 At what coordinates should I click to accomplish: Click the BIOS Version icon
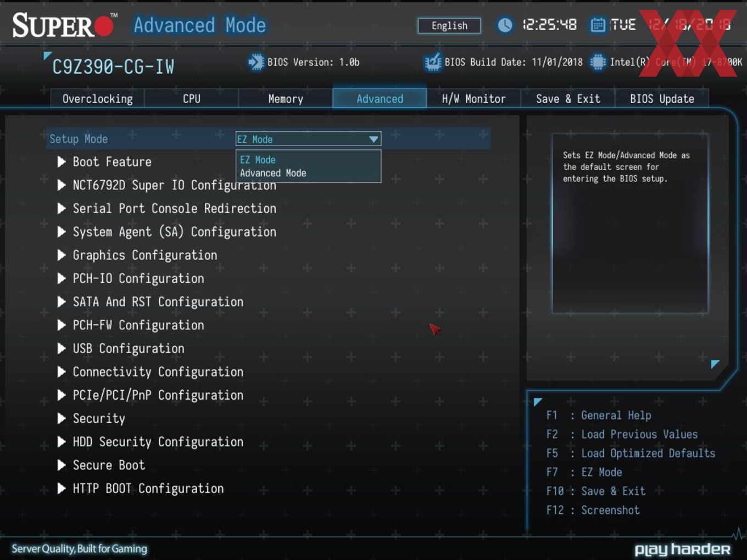[x=256, y=62]
